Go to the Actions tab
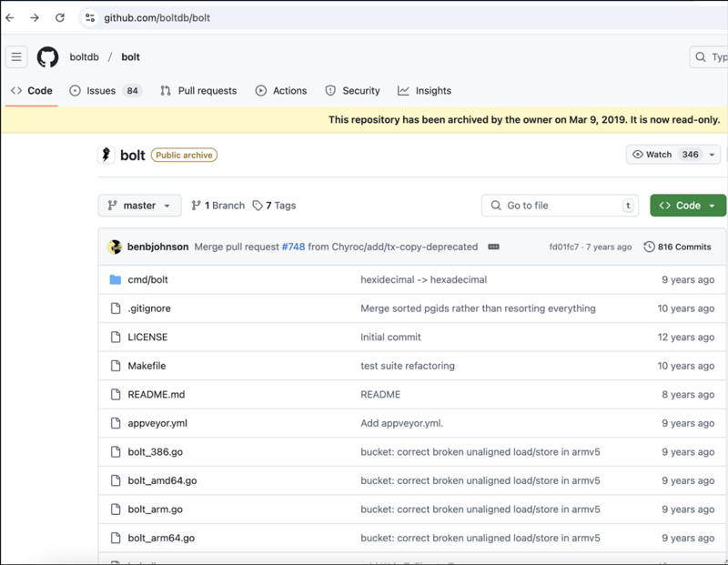728x565 pixels. click(281, 91)
